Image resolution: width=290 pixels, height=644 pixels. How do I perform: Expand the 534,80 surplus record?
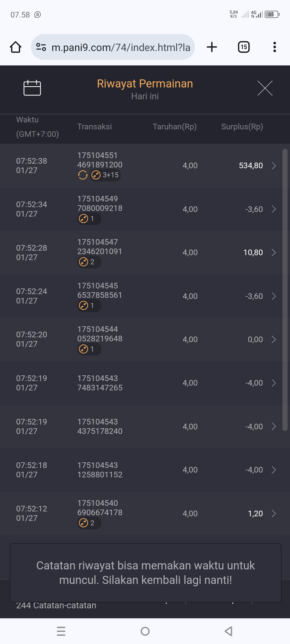point(274,166)
